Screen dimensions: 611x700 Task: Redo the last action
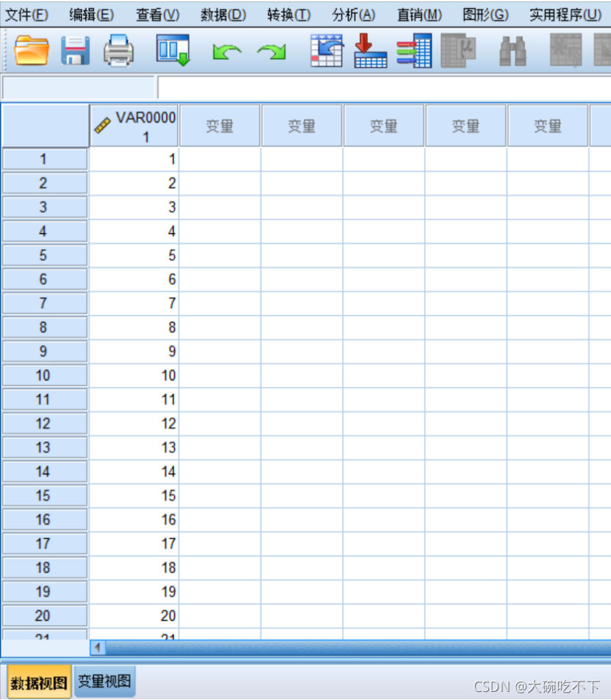271,51
